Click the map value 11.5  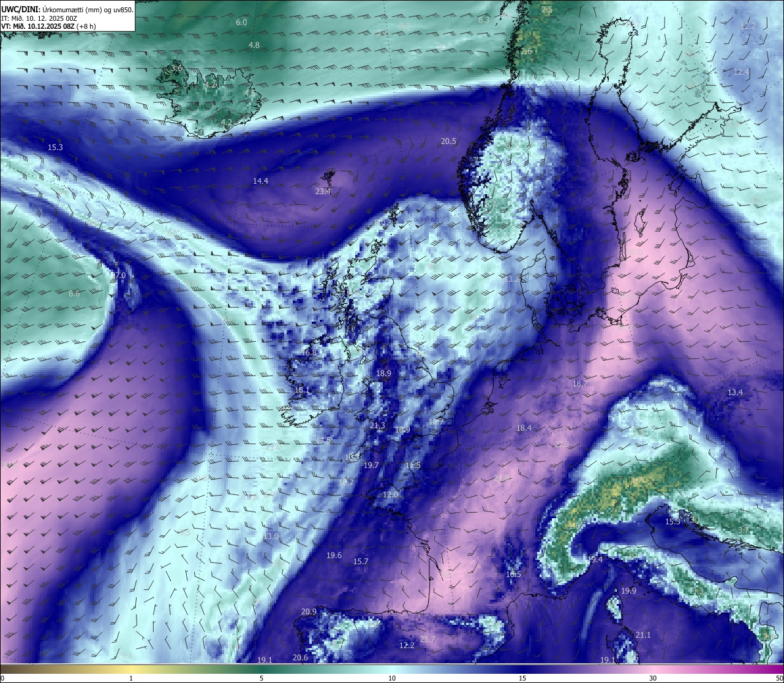point(413,466)
